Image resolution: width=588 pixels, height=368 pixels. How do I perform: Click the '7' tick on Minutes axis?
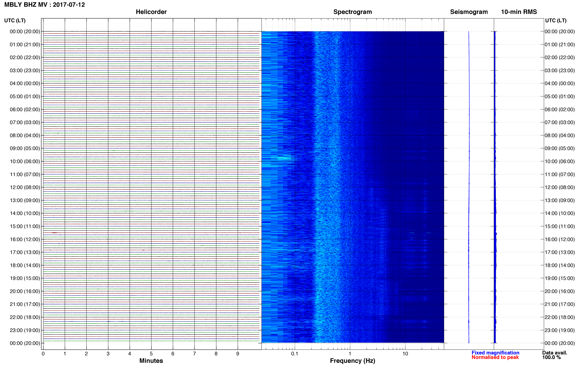coord(195,354)
